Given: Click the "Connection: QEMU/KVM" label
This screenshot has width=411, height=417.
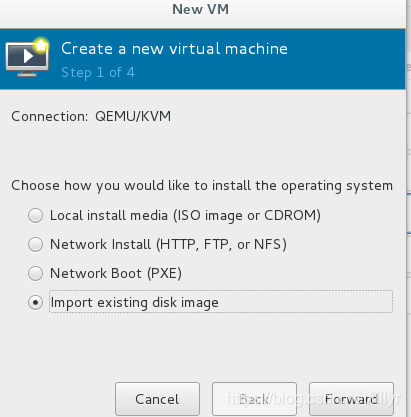Looking at the screenshot, I should pyautogui.click(x=91, y=116).
